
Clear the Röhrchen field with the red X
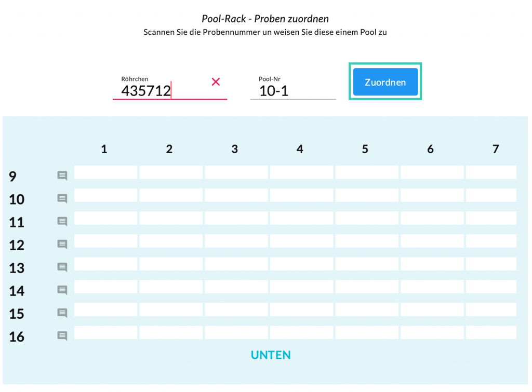click(216, 82)
